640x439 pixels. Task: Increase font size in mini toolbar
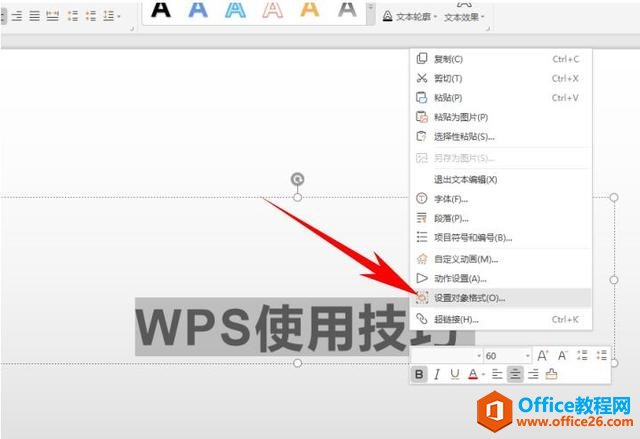pos(542,355)
